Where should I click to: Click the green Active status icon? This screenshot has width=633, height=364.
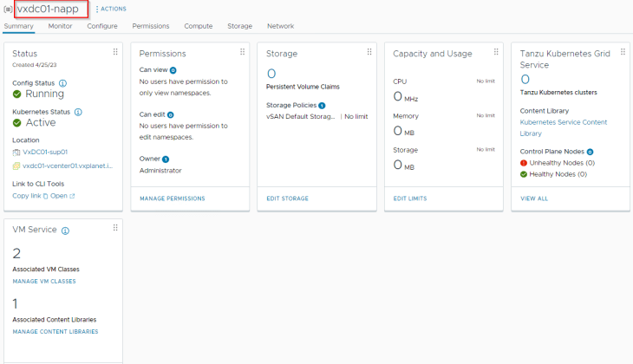tap(17, 123)
